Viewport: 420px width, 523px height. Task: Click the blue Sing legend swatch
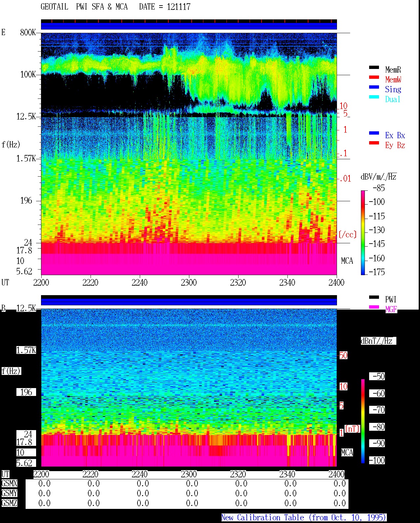[x=374, y=87]
